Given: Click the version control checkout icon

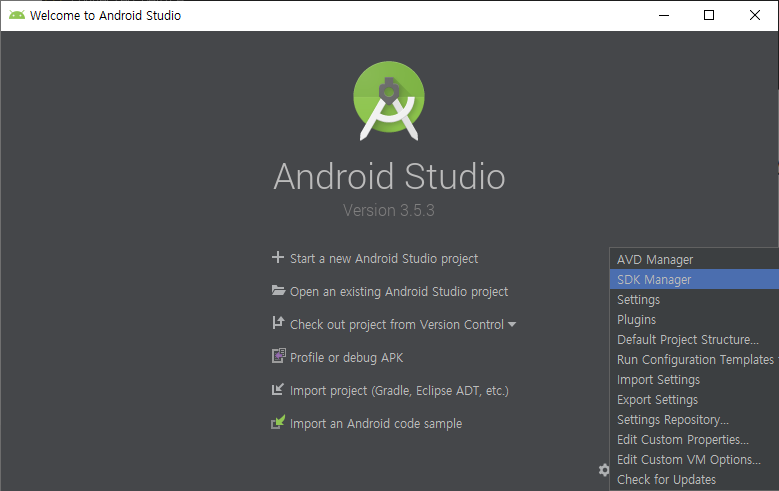Looking at the screenshot, I should click(x=278, y=323).
